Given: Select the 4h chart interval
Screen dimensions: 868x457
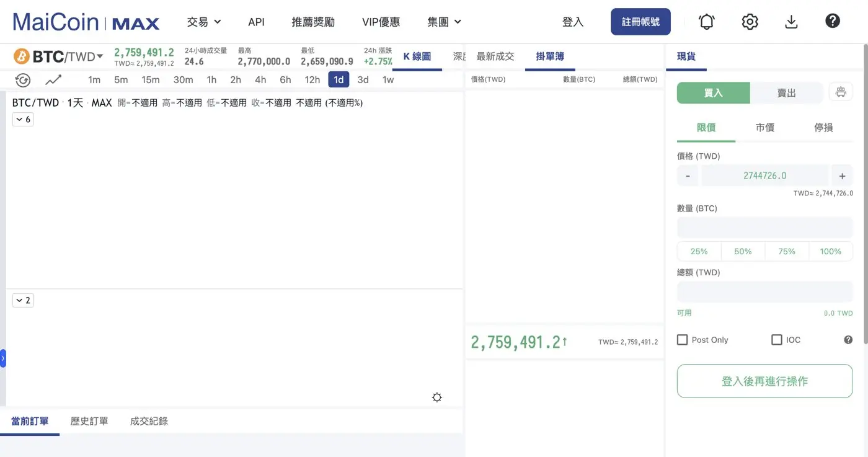Looking at the screenshot, I should [260, 79].
